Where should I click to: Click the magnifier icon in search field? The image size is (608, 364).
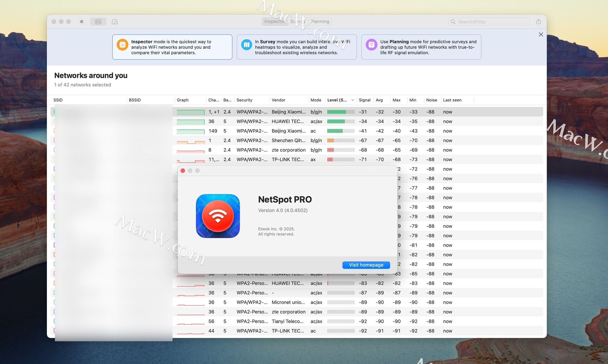coord(453,22)
